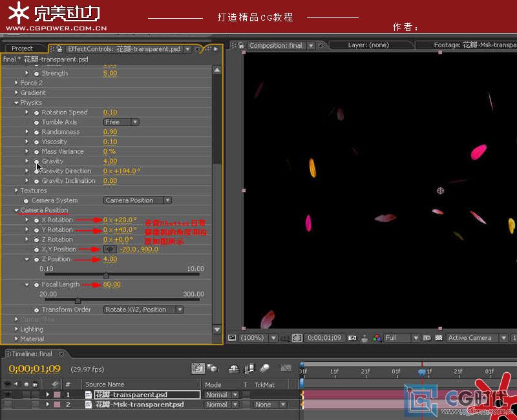Select Composition: final tab

276,45
